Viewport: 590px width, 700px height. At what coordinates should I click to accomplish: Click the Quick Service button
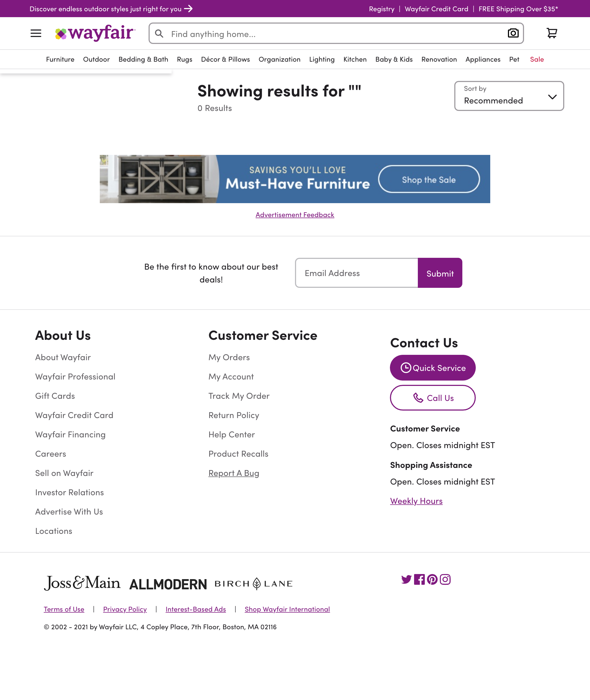pyautogui.click(x=433, y=367)
